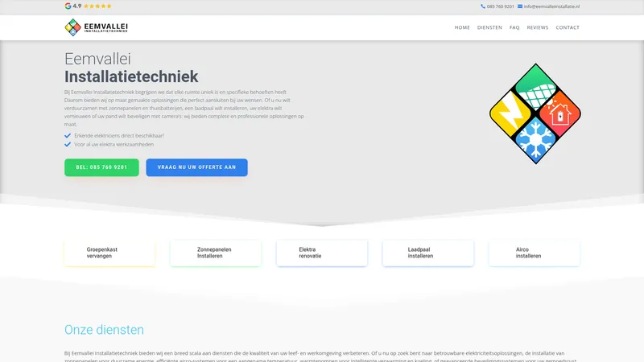Click the Eemvallei light heading text
Screen dimensions: 644x362
[x=97, y=59]
